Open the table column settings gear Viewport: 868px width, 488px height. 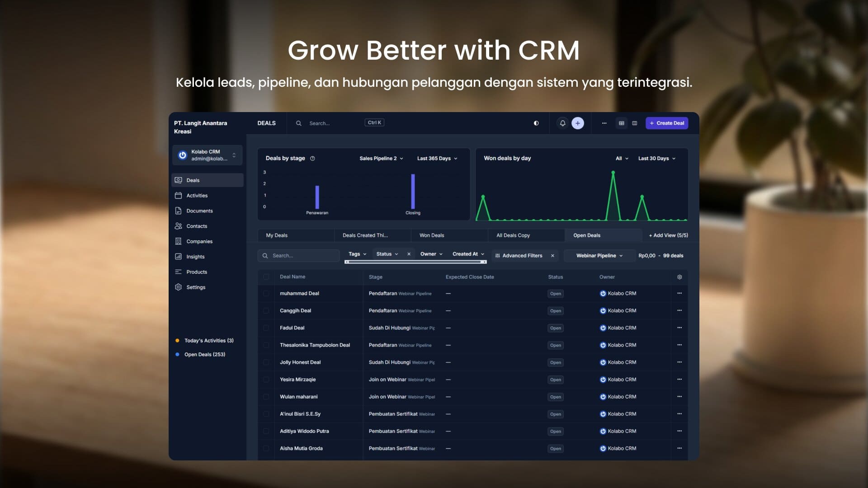tap(679, 277)
